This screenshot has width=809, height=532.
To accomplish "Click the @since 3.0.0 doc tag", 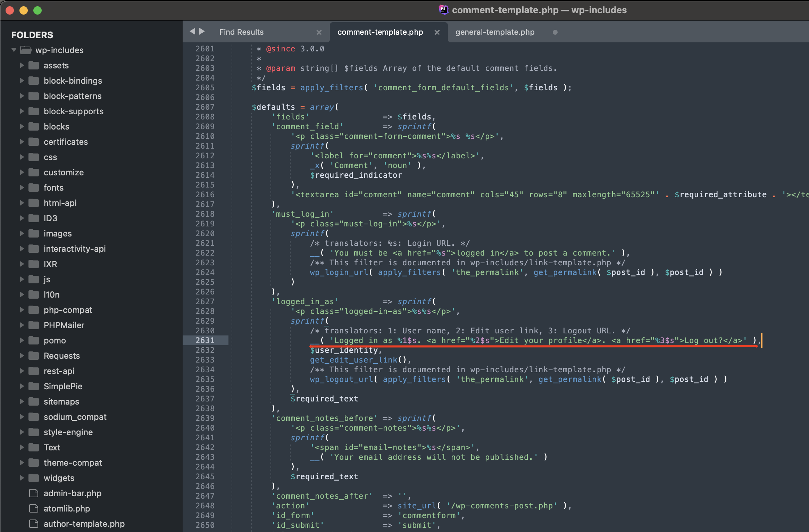I will [x=295, y=49].
